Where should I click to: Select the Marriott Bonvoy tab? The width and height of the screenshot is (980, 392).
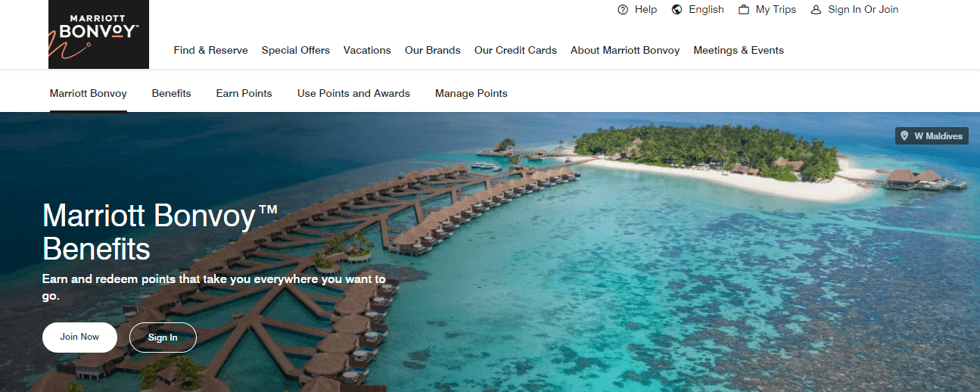click(89, 94)
